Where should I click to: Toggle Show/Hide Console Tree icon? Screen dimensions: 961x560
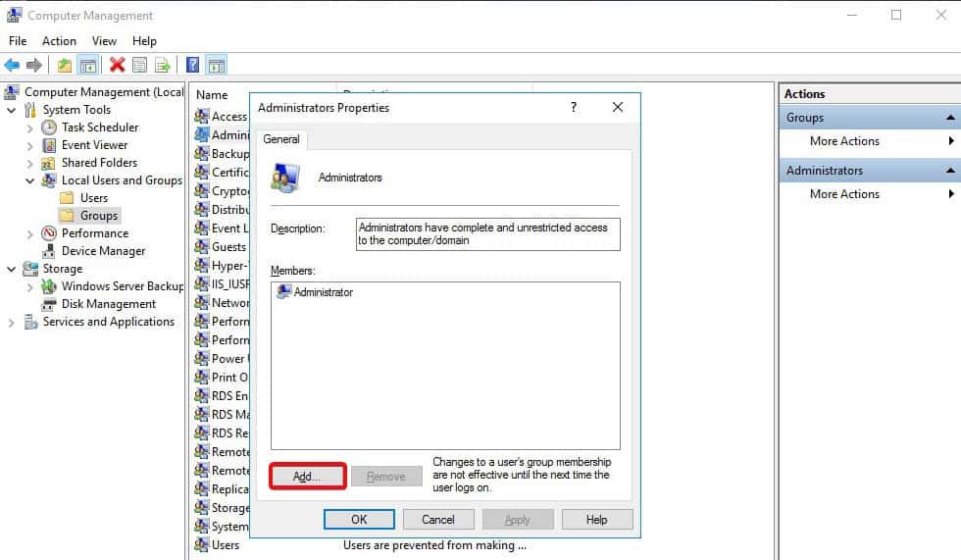(88, 65)
